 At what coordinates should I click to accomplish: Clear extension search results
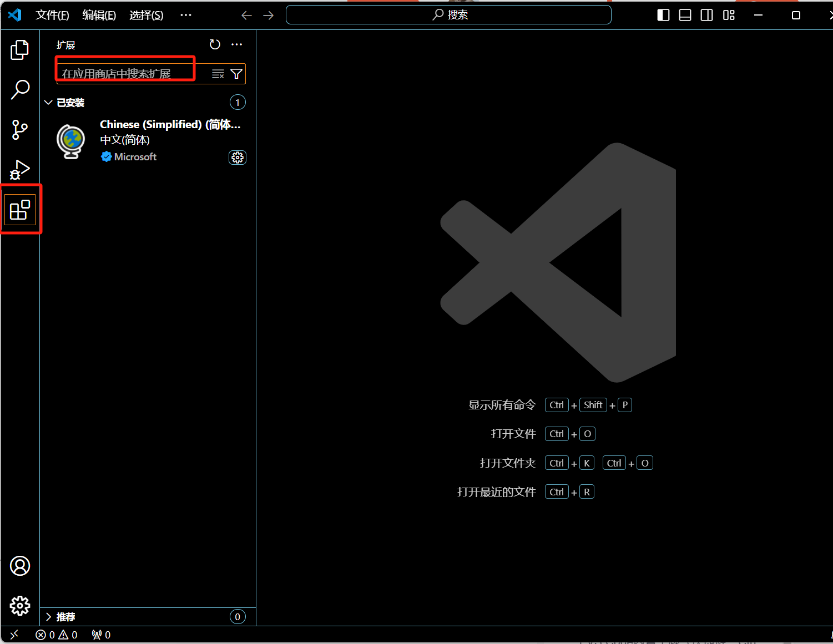pyautogui.click(x=218, y=74)
